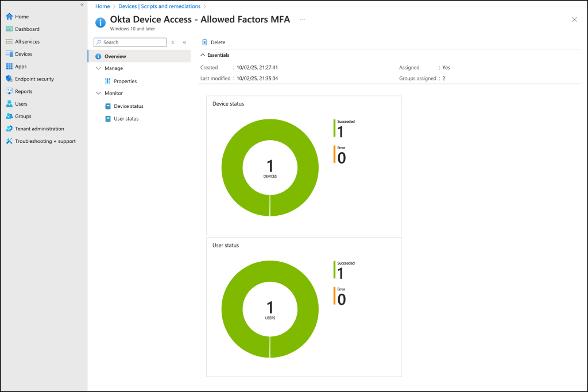588x392 pixels.
Task: Click the Tenant administration icon
Action: (9, 129)
